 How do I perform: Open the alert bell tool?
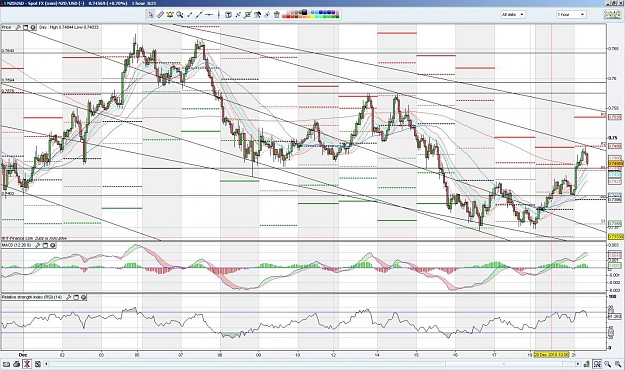(170, 15)
